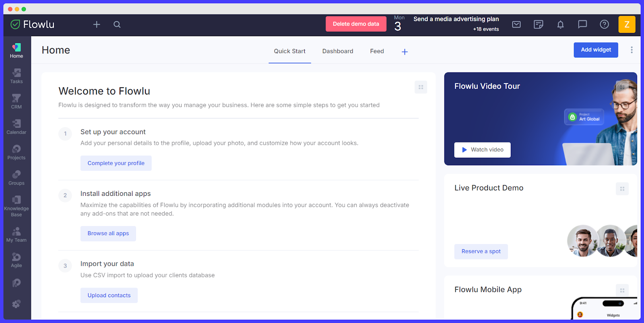Click the Install additional apps heading
Image resolution: width=644 pixels, height=323 pixels.
click(116, 194)
